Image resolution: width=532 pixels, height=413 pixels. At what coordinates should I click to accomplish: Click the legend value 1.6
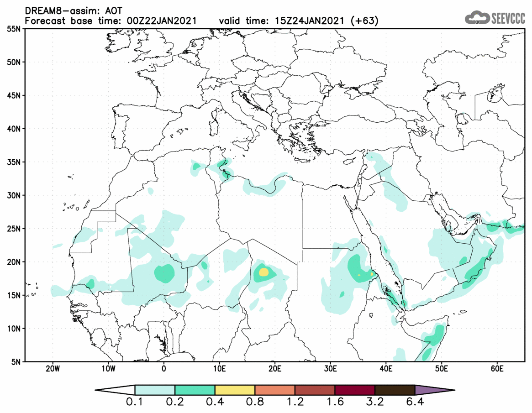point(335,402)
